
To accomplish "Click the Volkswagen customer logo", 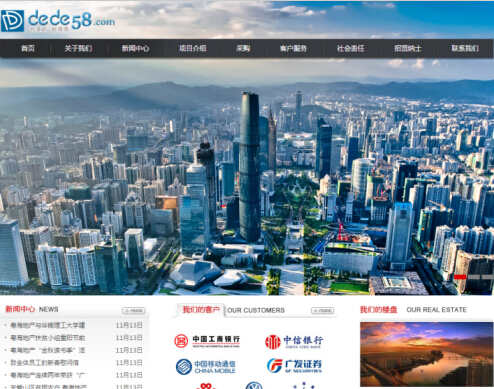I will (254, 386).
